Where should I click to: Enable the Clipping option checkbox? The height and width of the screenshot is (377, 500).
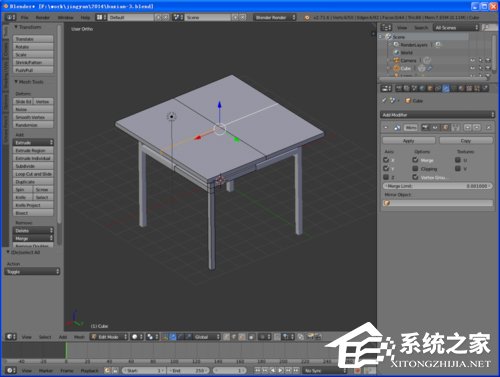click(415, 168)
